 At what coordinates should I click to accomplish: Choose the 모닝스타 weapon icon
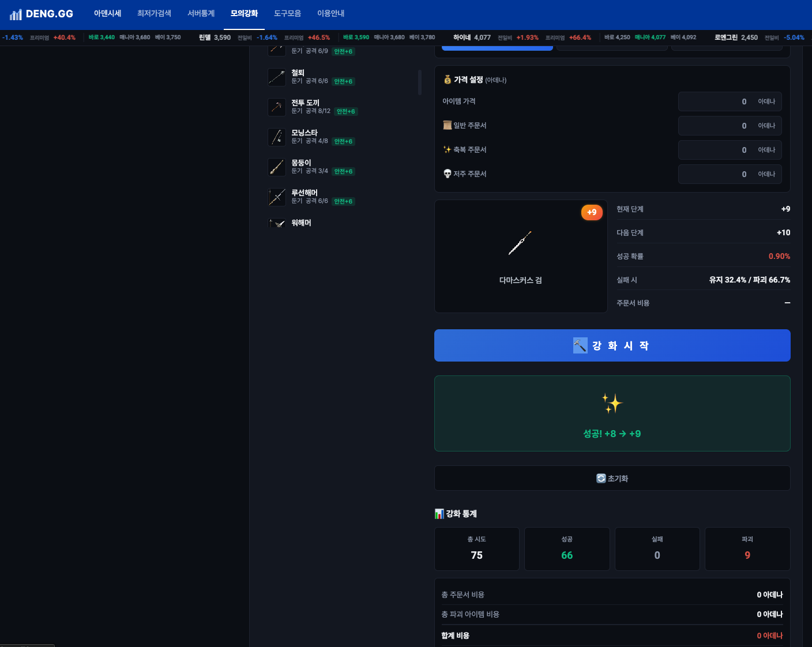pos(277,137)
